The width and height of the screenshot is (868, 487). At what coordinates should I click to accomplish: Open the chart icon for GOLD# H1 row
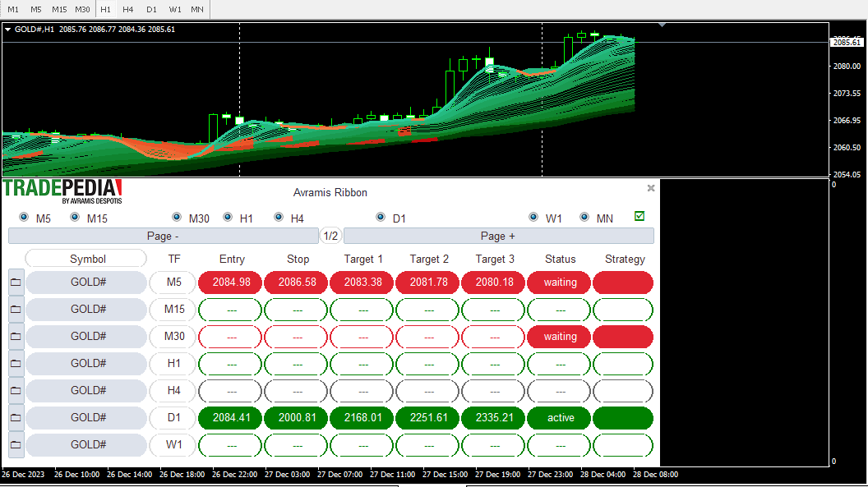click(16, 364)
